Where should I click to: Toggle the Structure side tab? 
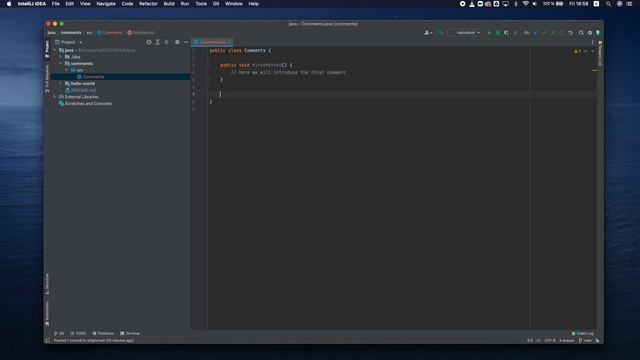point(47,283)
